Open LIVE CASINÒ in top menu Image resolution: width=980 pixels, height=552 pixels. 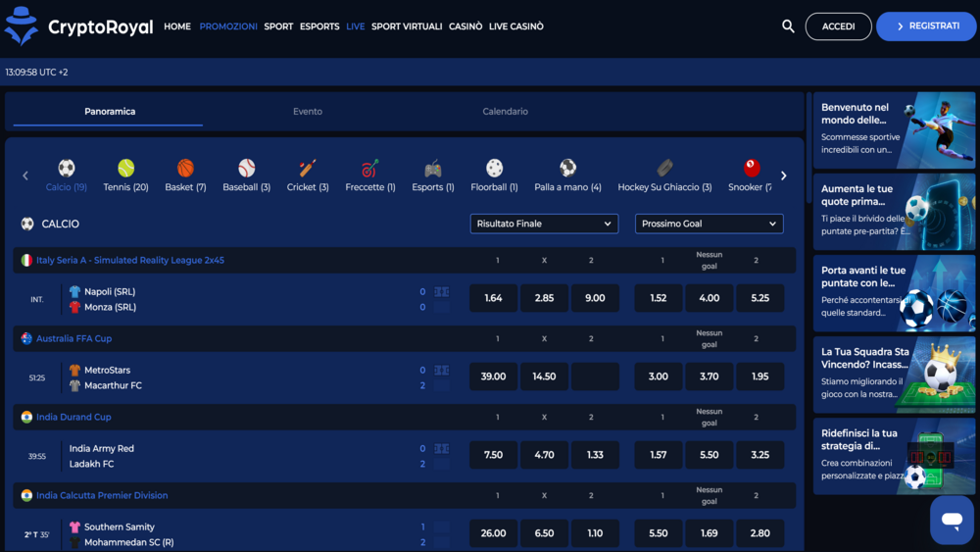click(515, 26)
